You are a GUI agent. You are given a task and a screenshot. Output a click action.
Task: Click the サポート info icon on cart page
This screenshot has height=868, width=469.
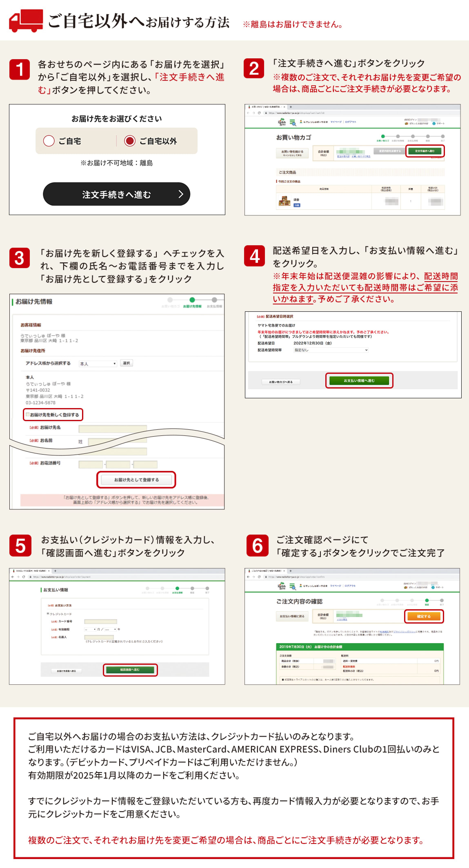[434, 124]
